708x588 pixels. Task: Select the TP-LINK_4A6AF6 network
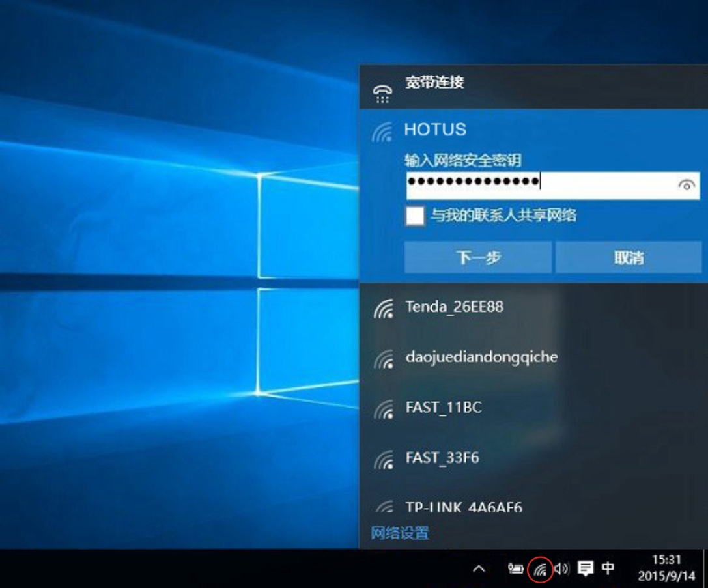coord(464,507)
